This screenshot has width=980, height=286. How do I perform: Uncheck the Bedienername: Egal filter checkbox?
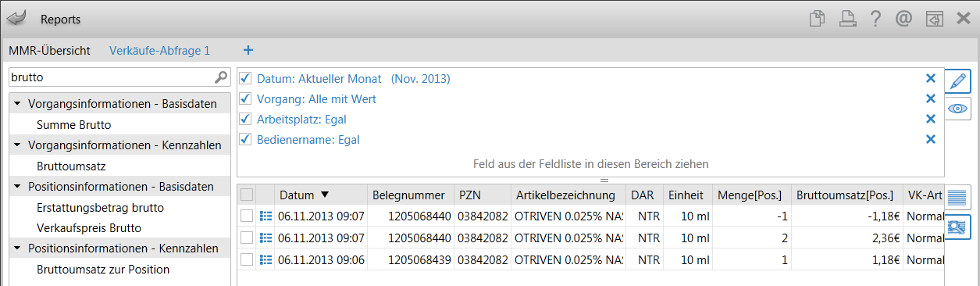tap(246, 140)
